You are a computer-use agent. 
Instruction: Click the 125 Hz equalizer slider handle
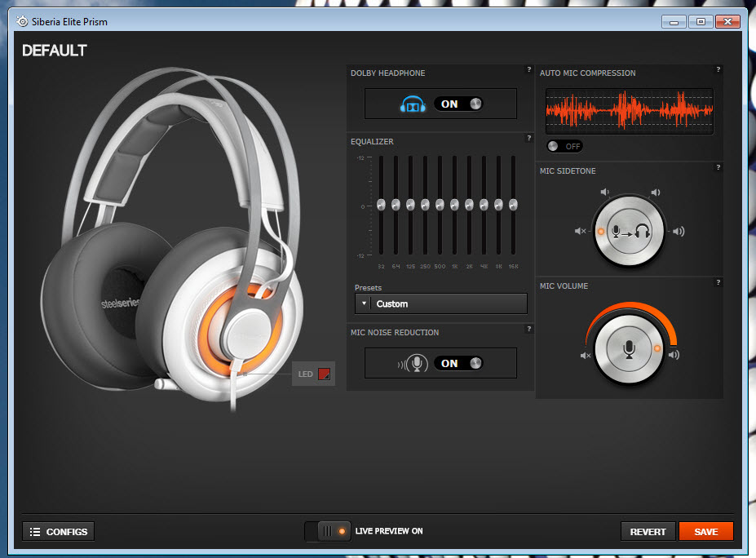pyautogui.click(x=410, y=205)
